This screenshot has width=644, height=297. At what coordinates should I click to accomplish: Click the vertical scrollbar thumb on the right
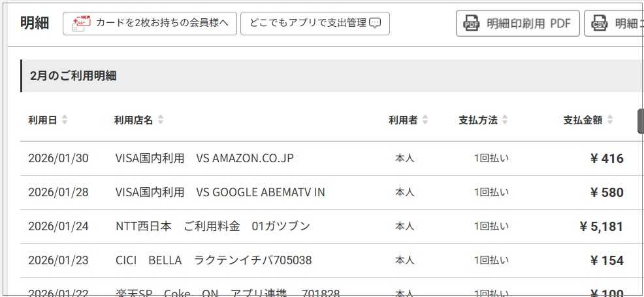pyautogui.click(x=640, y=121)
